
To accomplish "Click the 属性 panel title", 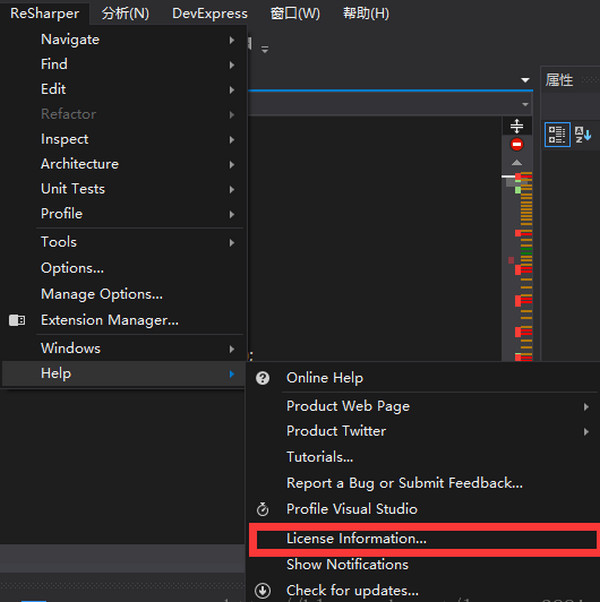I will point(559,80).
